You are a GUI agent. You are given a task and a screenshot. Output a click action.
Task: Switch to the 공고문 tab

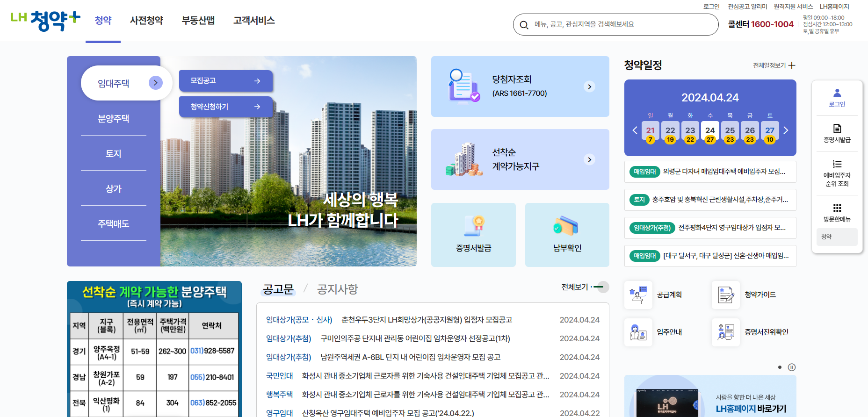pos(278,289)
